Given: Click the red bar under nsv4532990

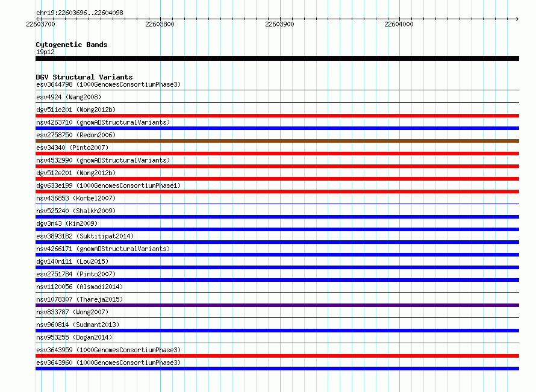Looking at the screenshot, I should pyautogui.click(x=277, y=166).
